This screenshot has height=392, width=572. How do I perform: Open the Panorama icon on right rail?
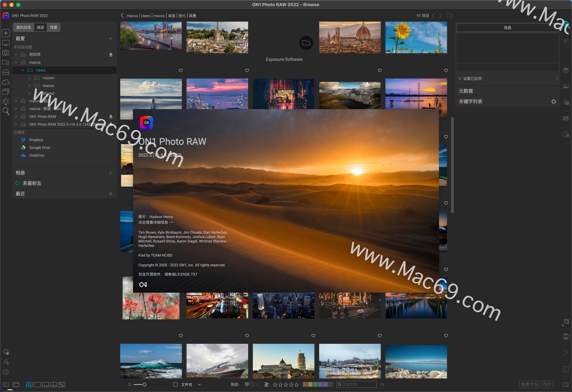[x=566, y=87]
